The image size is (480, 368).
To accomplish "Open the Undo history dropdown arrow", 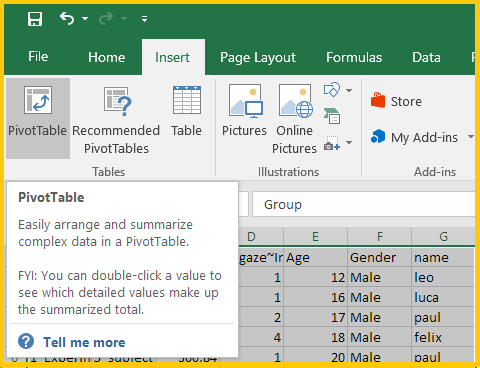I will point(85,19).
